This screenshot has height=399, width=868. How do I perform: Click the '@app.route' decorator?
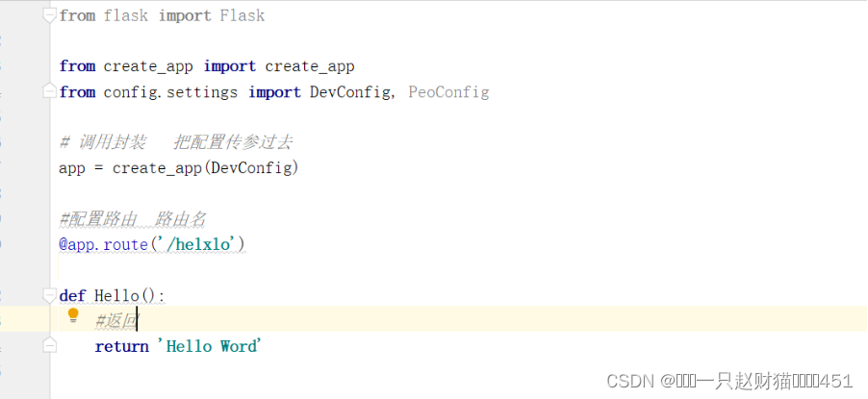point(104,244)
